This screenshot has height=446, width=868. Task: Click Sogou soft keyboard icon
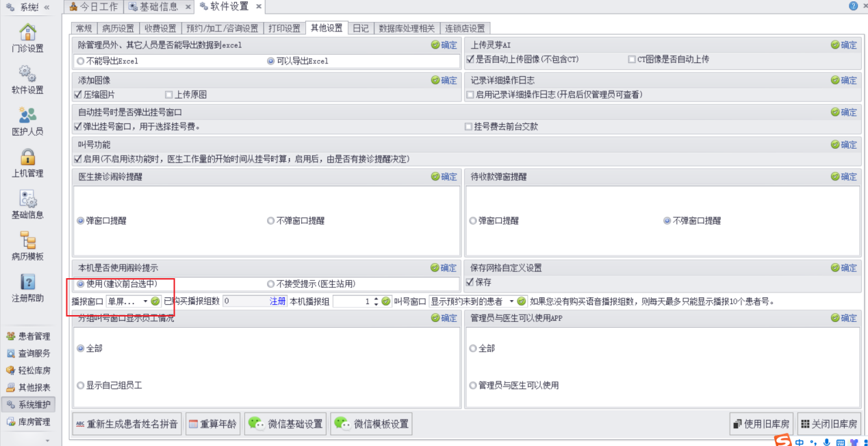click(x=841, y=443)
